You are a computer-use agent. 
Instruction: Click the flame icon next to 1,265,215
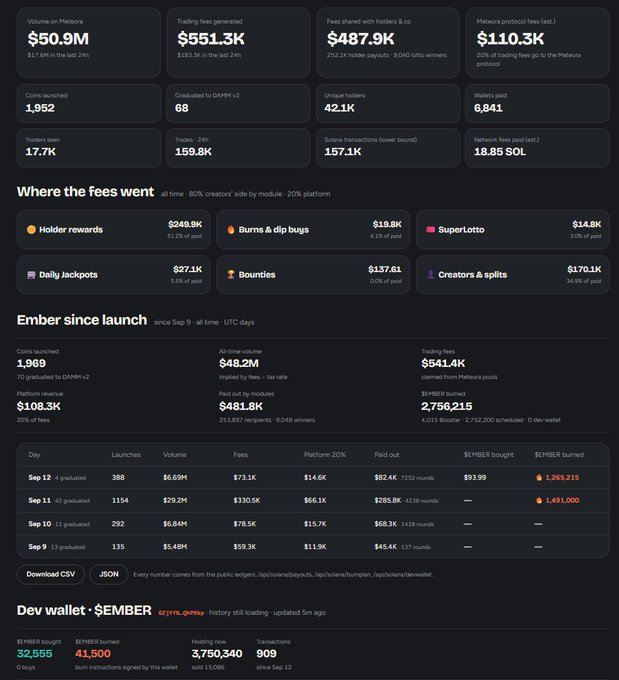click(x=539, y=477)
